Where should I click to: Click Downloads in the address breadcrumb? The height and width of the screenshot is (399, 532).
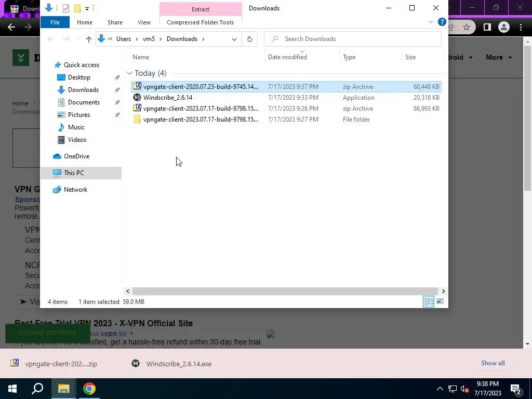click(182, 39)
